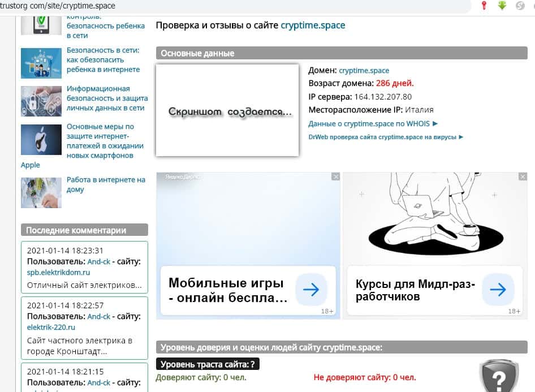Click comment text Отличный сайт электриков
Screen dimensions: 535x392
point(84,285)
